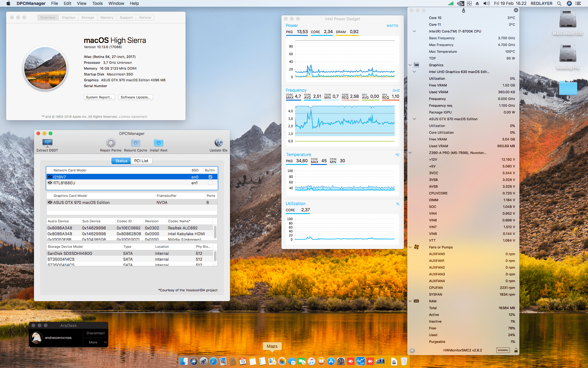The width and height of the screenshot is (588, 368).
Task: Open Trash in the Dock
Action: pyautogui.click(x=404, y=361)
